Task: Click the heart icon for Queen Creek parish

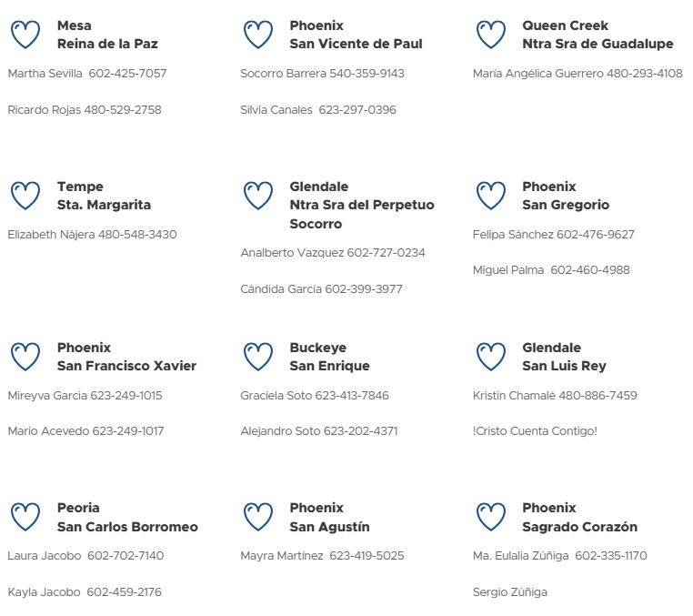Action: pos(490,35)
